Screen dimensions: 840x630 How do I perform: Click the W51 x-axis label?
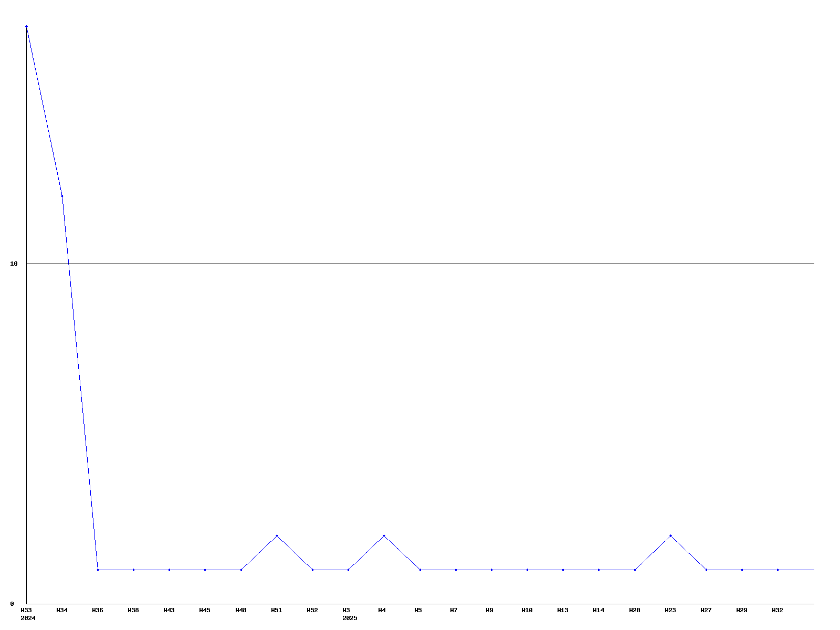click(x=277, y=610)
